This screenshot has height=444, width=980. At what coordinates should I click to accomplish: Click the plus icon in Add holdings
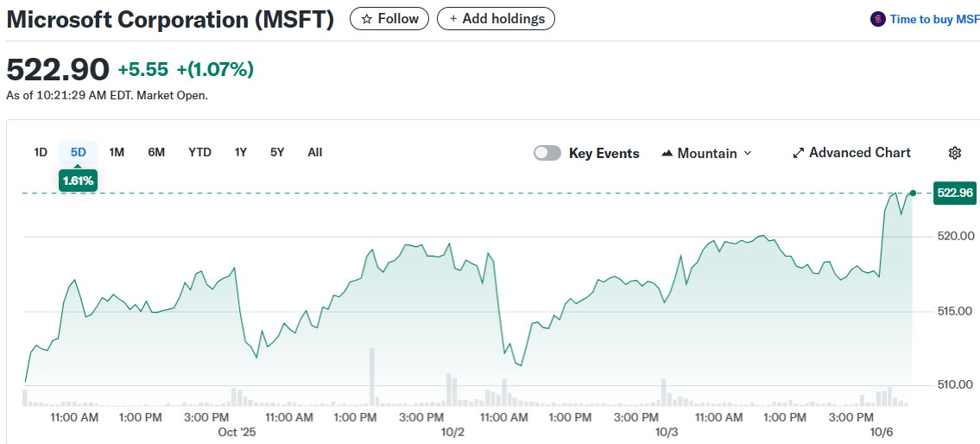click(453, 18)
